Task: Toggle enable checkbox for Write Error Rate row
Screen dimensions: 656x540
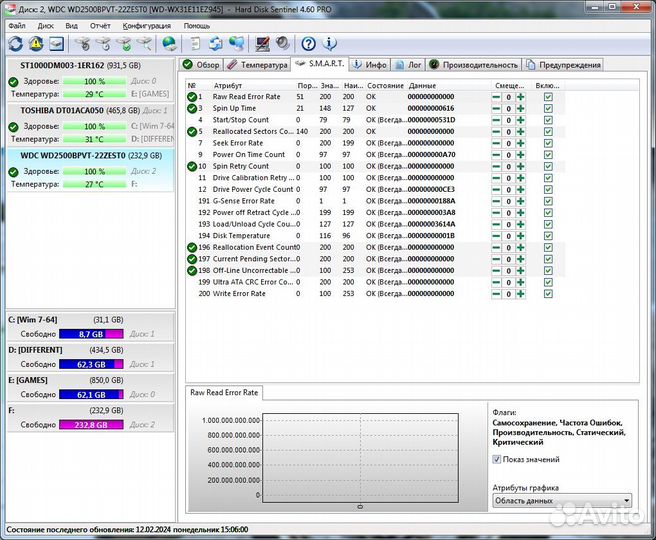Action: point(547,294)
